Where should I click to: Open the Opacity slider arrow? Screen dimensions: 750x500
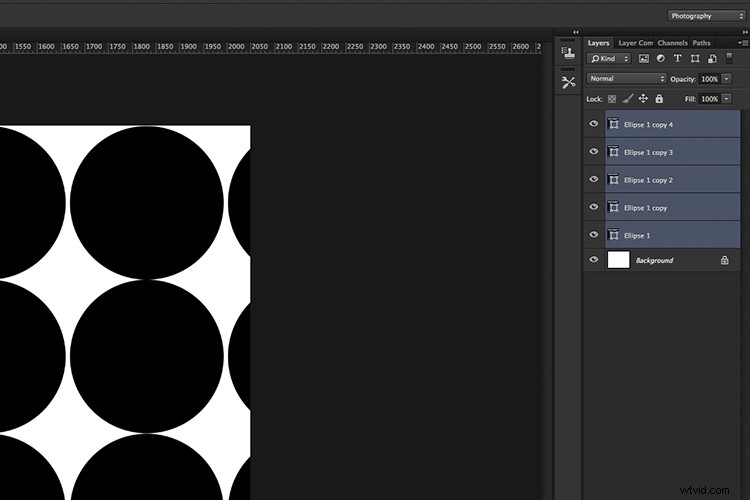(727, 78)
